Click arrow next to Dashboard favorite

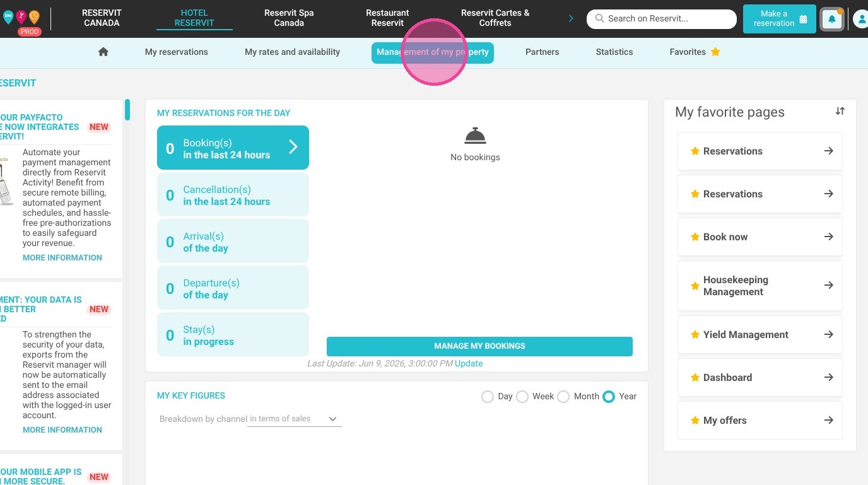829,377
